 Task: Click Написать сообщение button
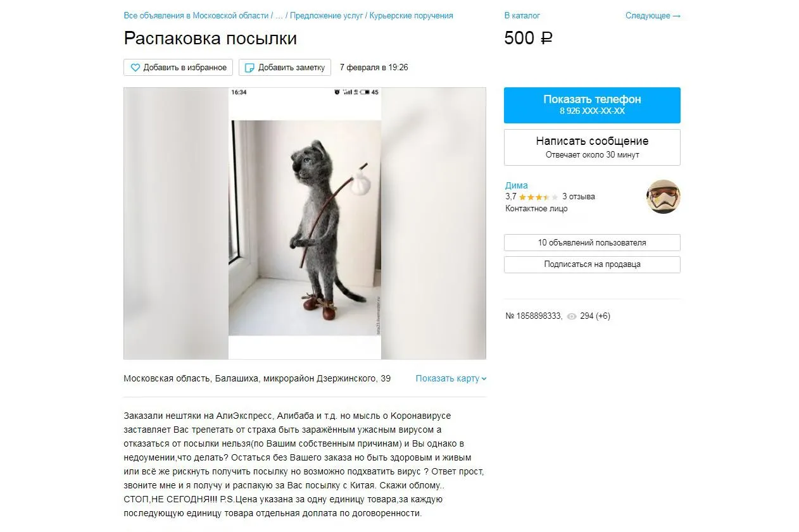(x=592, y=147)
